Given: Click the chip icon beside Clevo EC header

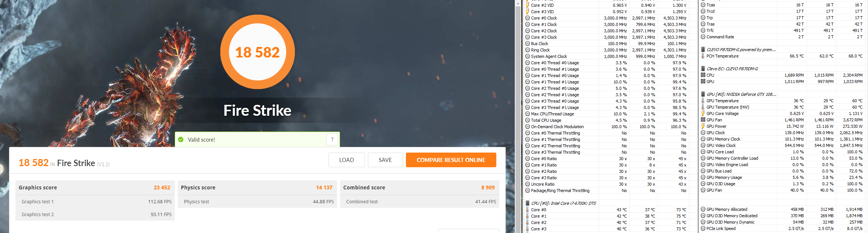Looking at the screenshot, I should tap(703, 69).
